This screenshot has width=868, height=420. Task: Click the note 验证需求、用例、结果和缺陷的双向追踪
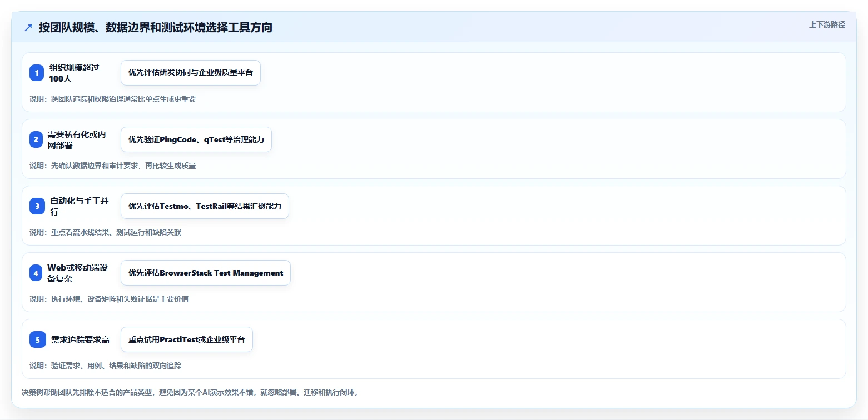click(116, 366)
